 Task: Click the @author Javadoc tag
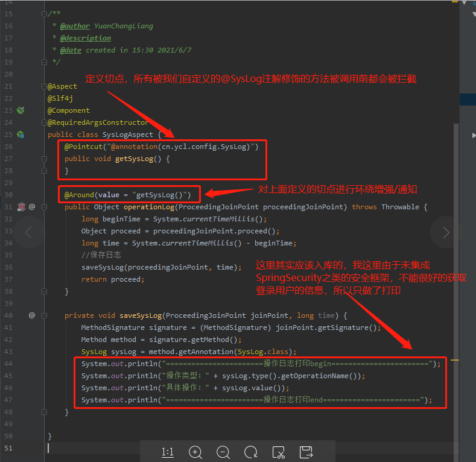pyautogui.click(x=75, y=26)
